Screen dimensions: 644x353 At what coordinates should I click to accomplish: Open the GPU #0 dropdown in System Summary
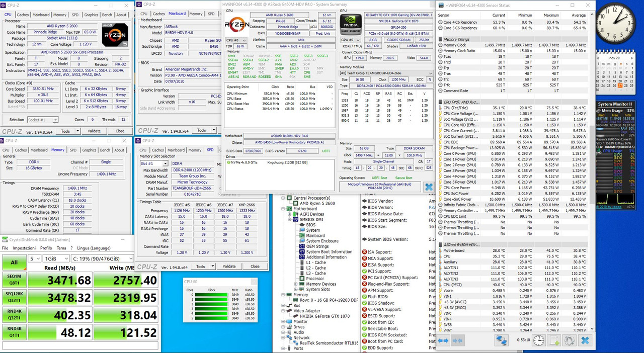pos(351,40)
